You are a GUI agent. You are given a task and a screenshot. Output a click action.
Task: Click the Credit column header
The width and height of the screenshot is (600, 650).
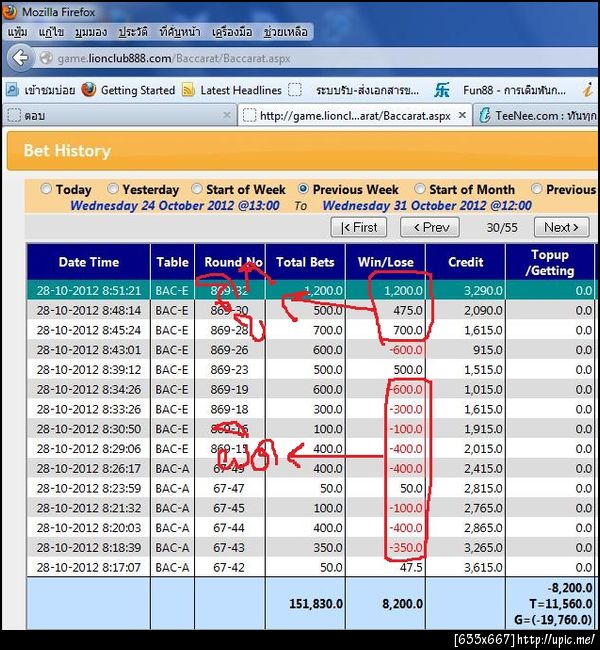click(466, 262)
